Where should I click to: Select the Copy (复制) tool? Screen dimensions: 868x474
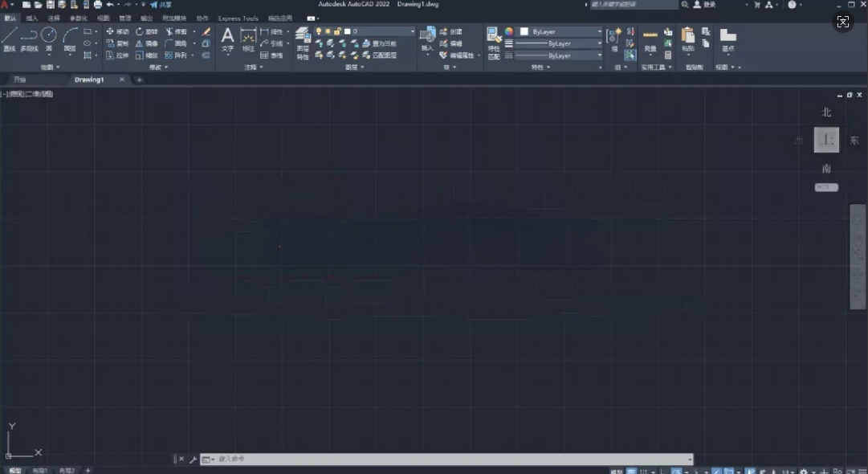pyautogui.click(x=115, y=43)
